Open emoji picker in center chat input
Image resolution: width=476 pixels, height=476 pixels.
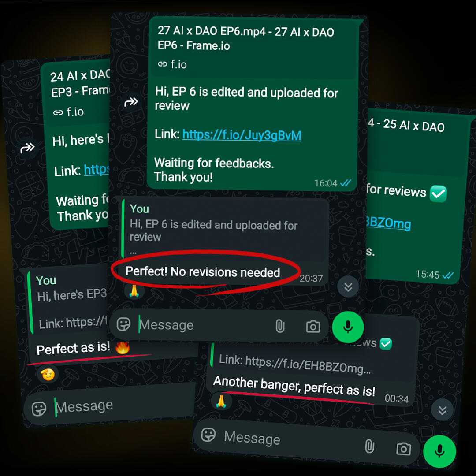point(123,324)
